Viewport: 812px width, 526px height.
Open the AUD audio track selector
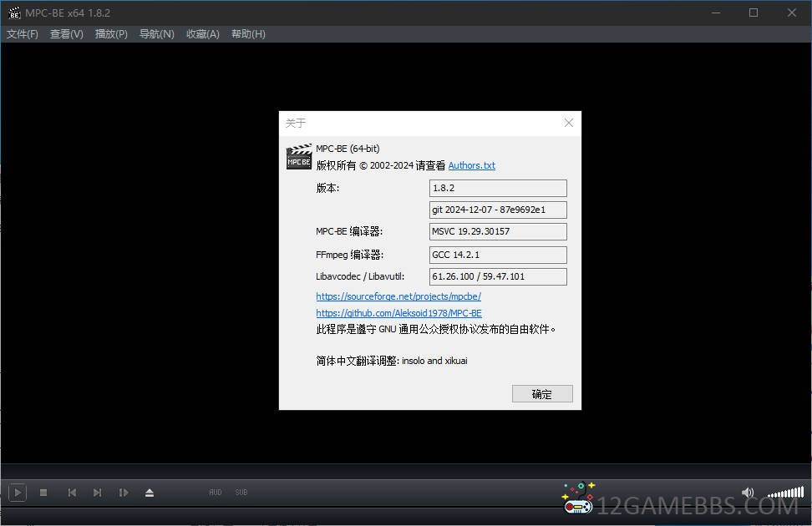point(216,493)
